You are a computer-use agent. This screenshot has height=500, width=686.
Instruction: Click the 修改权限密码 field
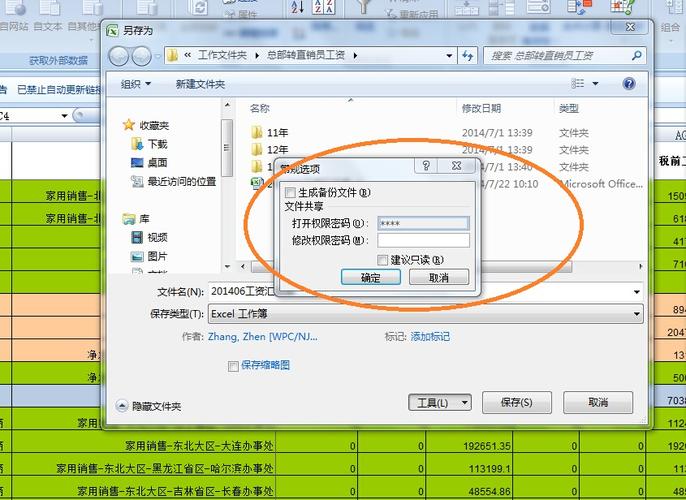[x=424, y=240]
